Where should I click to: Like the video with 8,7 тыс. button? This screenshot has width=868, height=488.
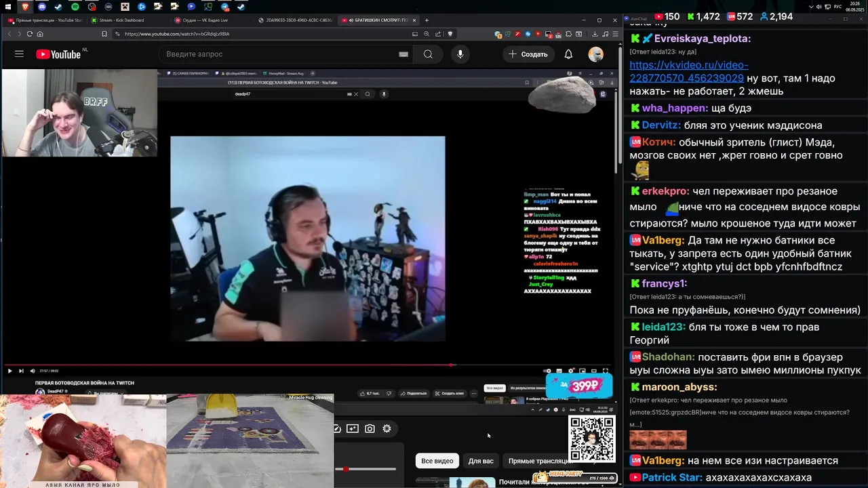click(372, 393)
